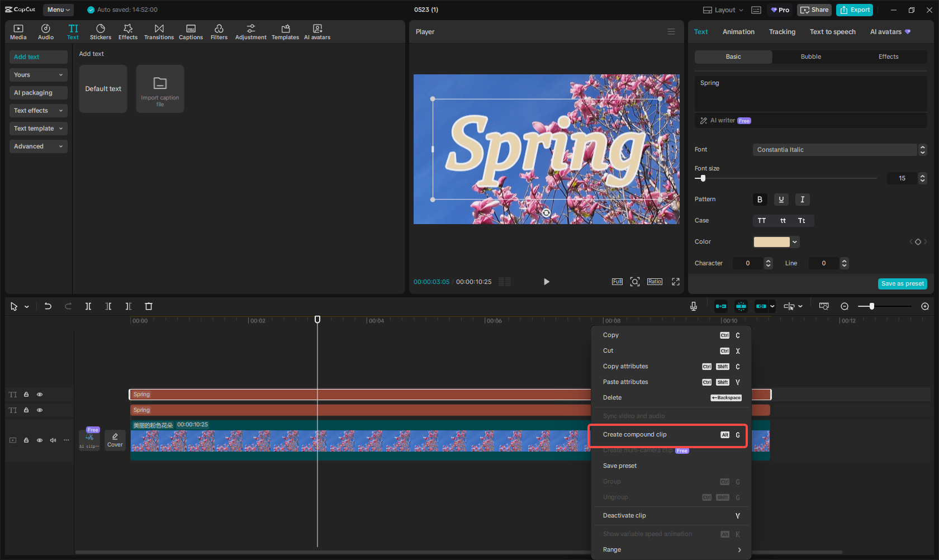The width and height of the screenshot is (939, 560).
Task: Click the timeline zoom out icon
Action: click(845, 306)
